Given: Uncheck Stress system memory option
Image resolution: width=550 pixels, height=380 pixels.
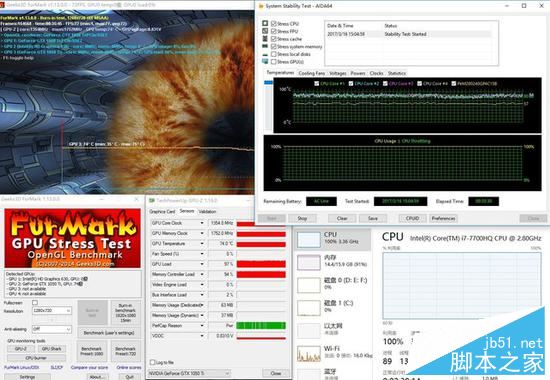Looking at the screenshot, I should coord(274,46).
